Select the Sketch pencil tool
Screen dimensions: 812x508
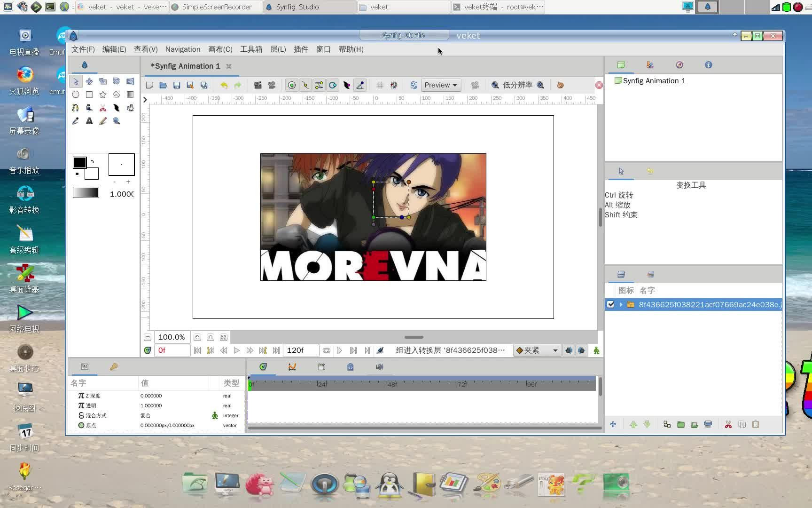pos(103,121)
